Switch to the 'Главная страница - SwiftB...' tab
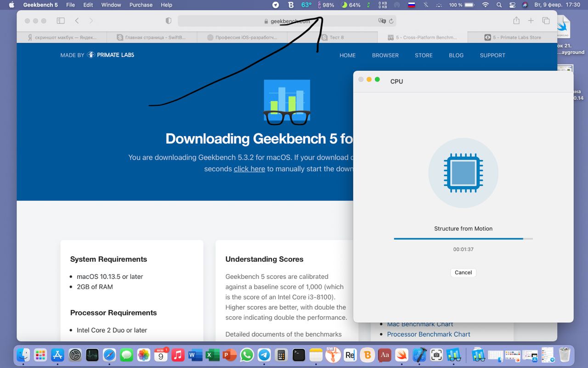The image size is (588, 368). 152,37
